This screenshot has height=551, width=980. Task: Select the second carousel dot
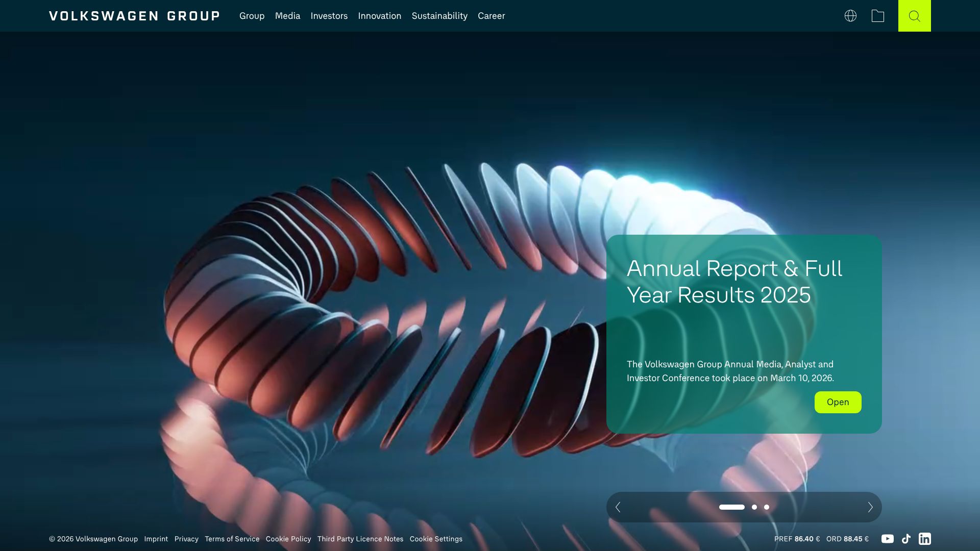tap(754, 507)
